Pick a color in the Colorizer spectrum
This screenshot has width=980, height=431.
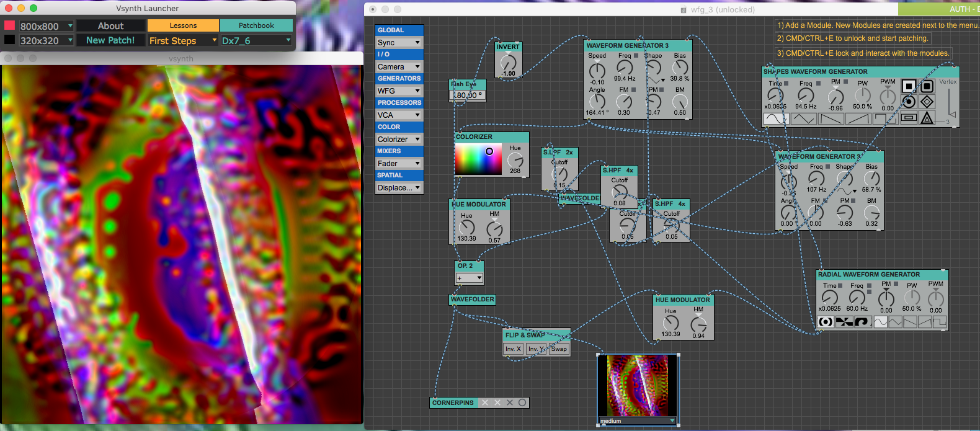click(x=478, y=159)
